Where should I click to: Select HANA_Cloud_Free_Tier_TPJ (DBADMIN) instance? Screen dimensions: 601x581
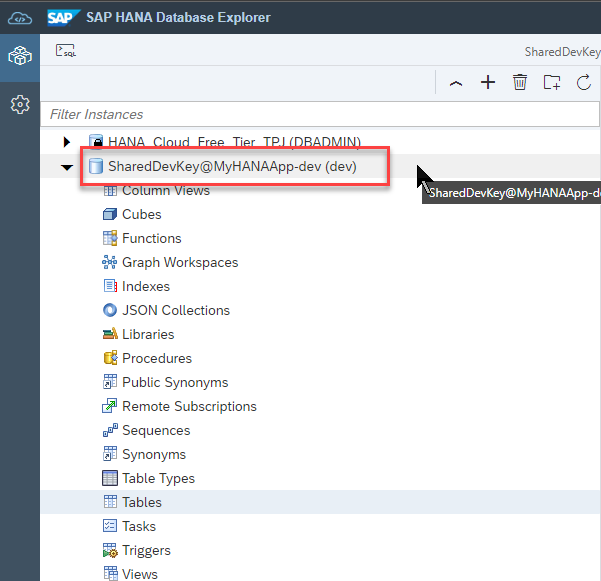click(x=234, y=142)
